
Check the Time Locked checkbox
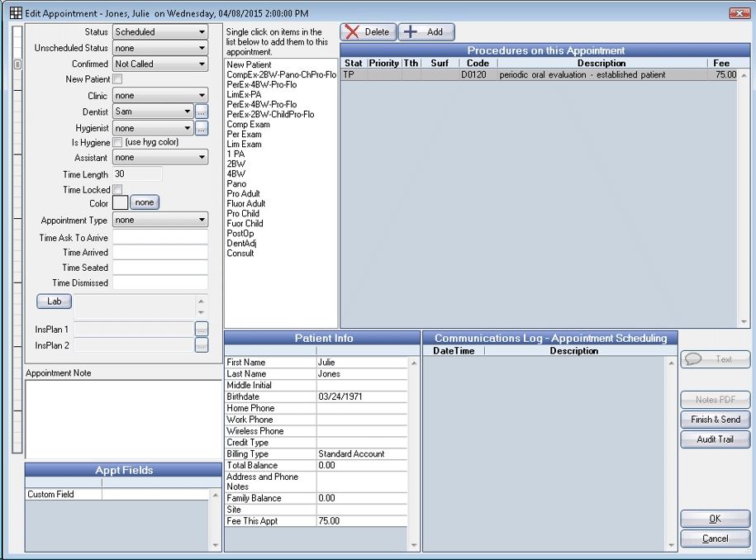117,190
